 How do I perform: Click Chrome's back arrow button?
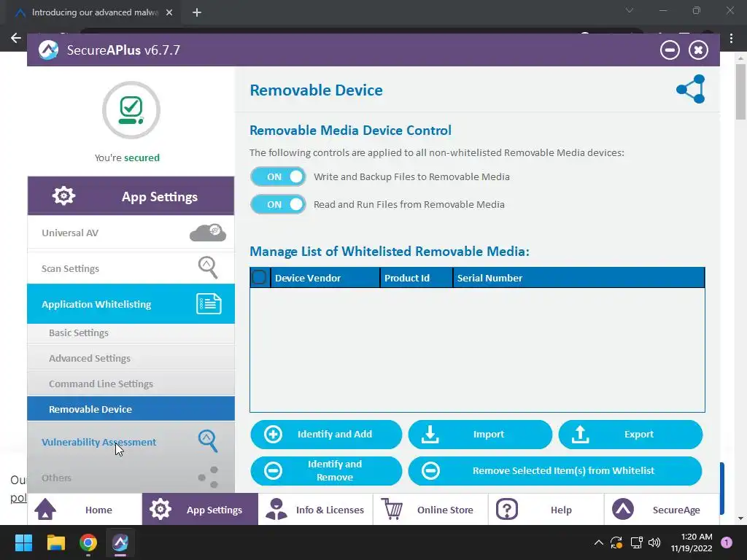[x=16, y=38]
